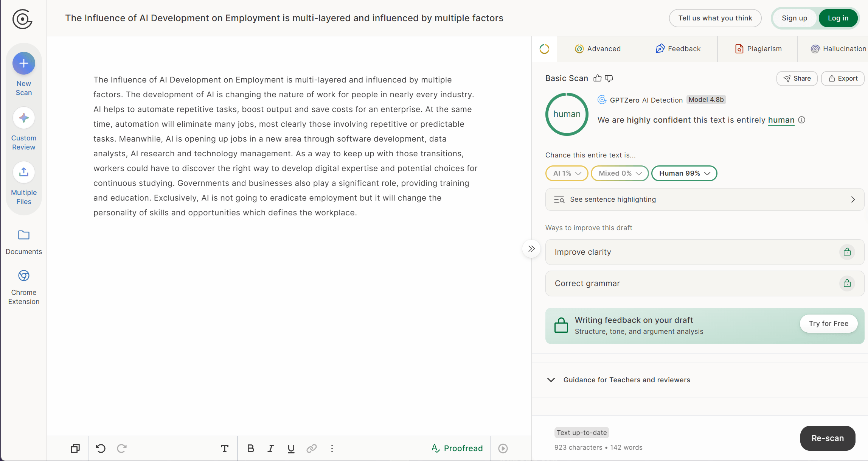Screen dimensions: 868x461
Task: Click the info icon after 'human' verdict
Action: tap(801, 120)
